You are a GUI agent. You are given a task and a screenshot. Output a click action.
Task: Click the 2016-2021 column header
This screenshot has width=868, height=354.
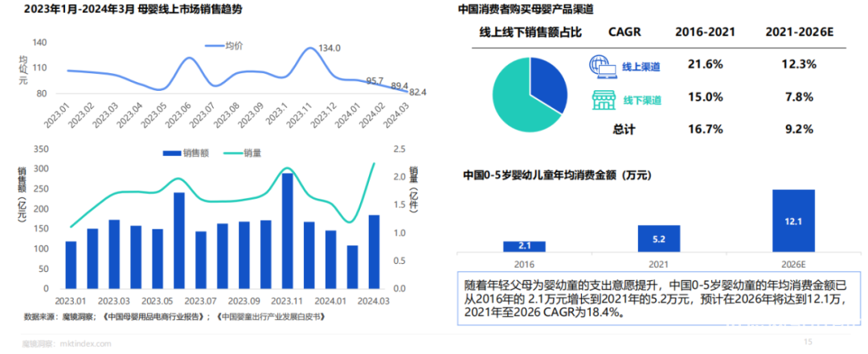704,31
